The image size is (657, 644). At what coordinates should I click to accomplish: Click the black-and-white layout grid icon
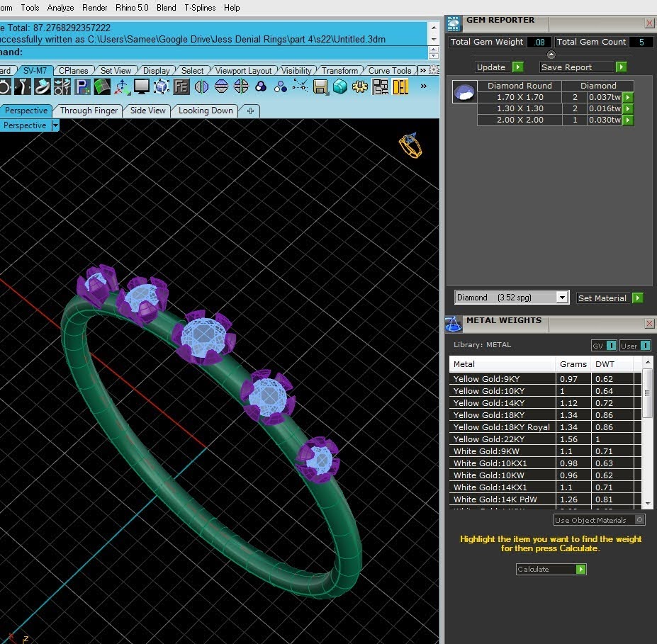[x=380, y=86]
